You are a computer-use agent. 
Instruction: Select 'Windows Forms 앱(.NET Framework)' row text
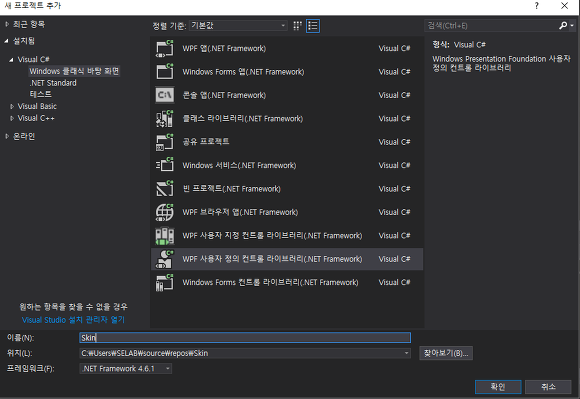(x=243, y=72)
